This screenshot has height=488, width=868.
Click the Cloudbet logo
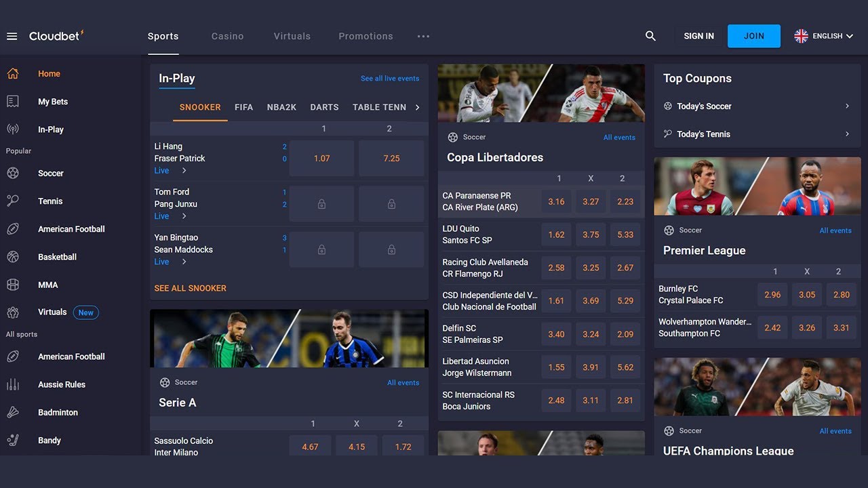click(56, 35)
